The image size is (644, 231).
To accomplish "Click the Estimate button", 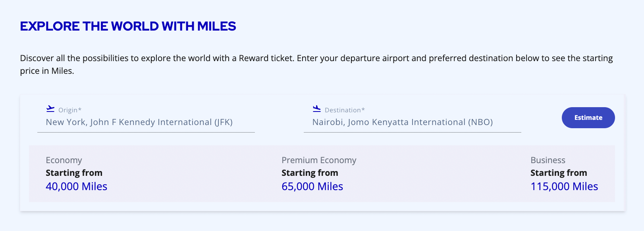I will pos(588,117).
